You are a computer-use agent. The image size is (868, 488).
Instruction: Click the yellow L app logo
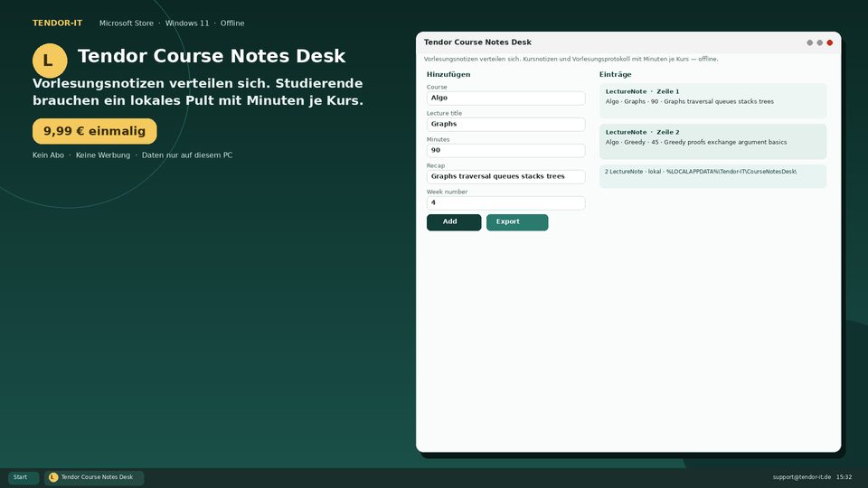(x=50, y=61)
